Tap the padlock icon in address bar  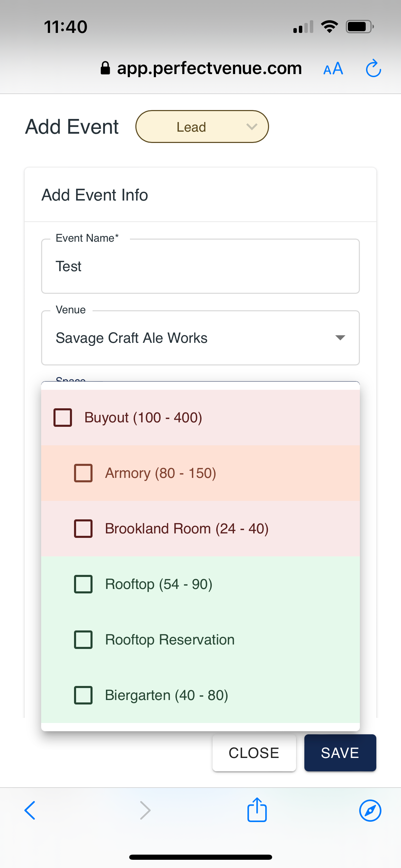[105, 68]
